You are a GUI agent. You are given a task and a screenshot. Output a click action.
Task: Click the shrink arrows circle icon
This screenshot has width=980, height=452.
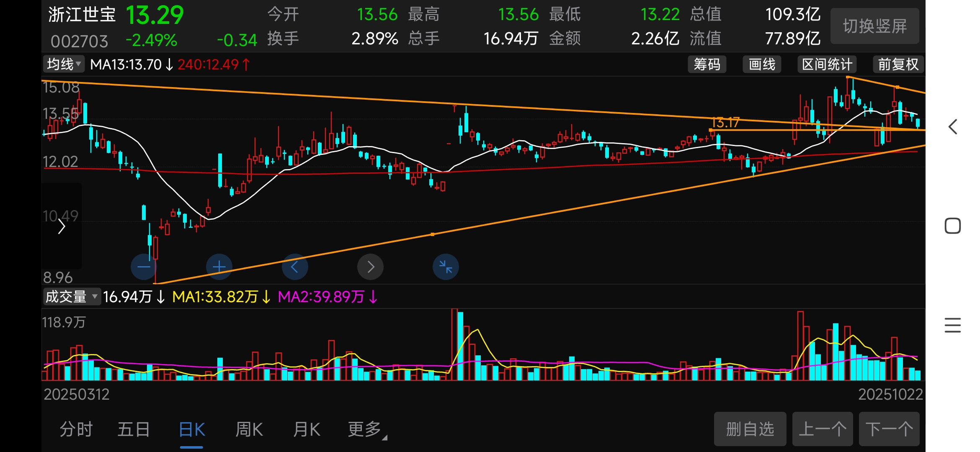446,267
